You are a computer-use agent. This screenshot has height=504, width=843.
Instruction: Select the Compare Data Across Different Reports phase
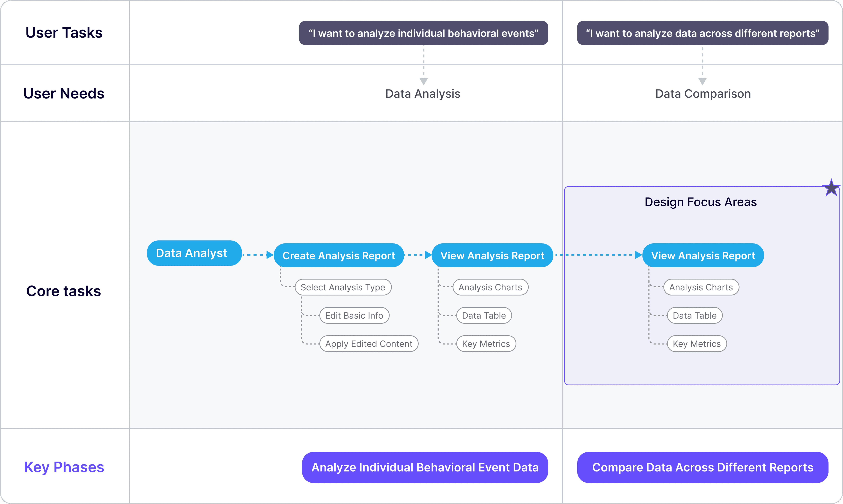coord(702,467)
